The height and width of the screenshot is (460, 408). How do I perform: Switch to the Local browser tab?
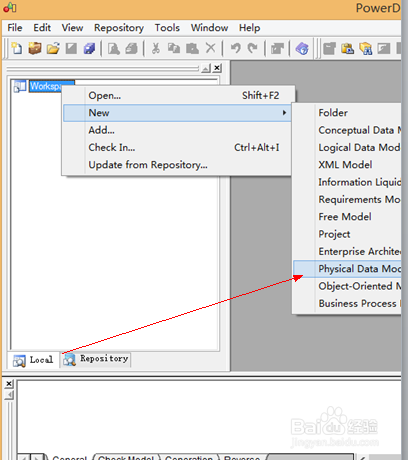[x=33, y=360]
